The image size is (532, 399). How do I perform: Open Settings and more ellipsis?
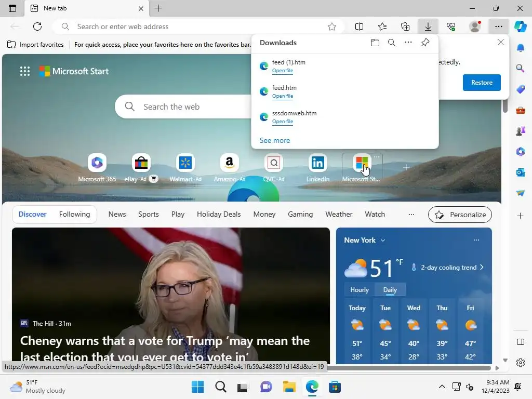coord(498,26)
